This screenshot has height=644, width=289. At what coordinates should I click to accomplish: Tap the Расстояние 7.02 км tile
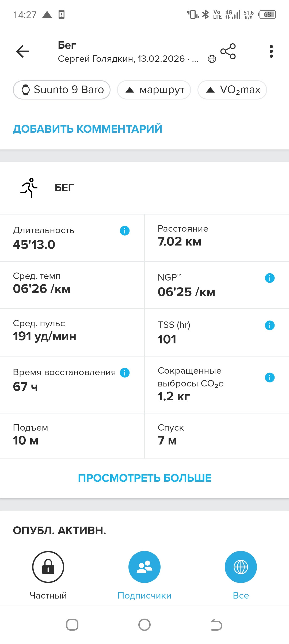tap(217, 238)
